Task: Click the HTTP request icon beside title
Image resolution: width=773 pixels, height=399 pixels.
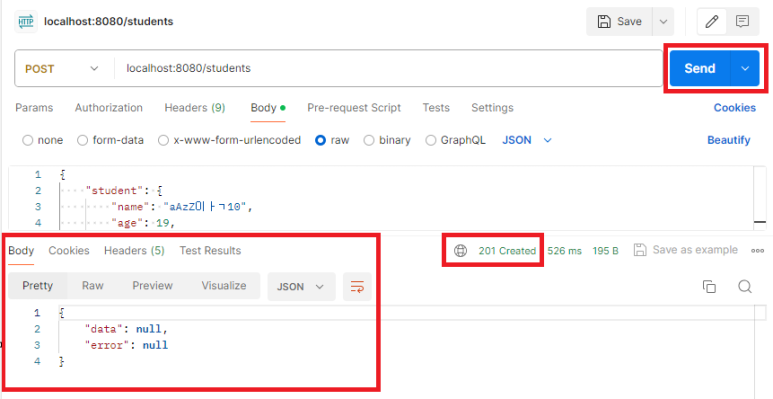Action: tap(26, 22)
